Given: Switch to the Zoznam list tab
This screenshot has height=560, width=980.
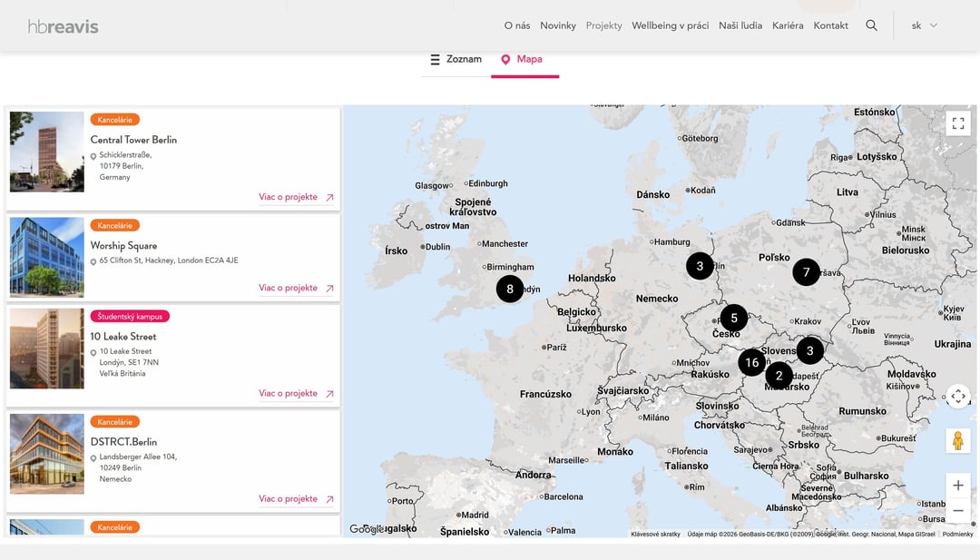Looking at the screenshot, I should point(456,59).
